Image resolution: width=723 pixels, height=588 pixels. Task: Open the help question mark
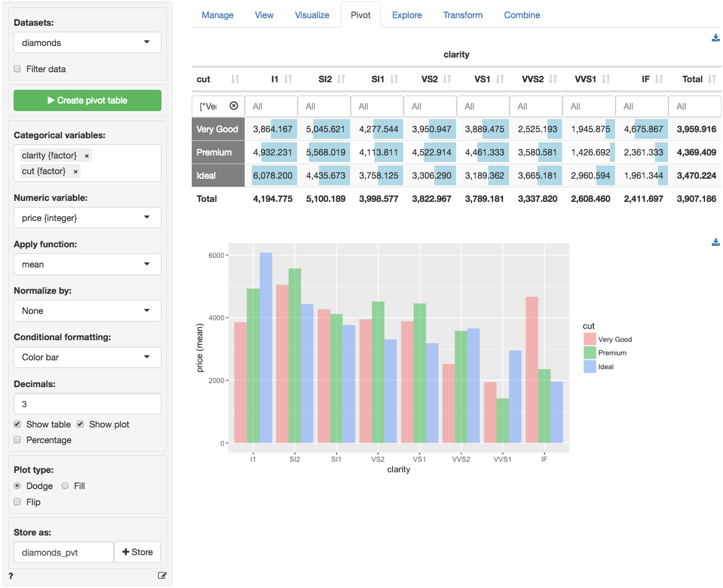(11, 575)
